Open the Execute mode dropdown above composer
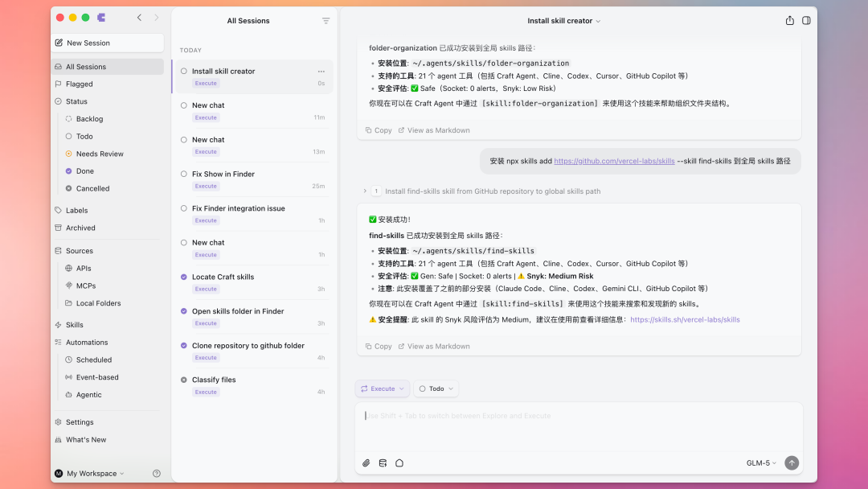The image size is (868, 489). coord(383,388)
